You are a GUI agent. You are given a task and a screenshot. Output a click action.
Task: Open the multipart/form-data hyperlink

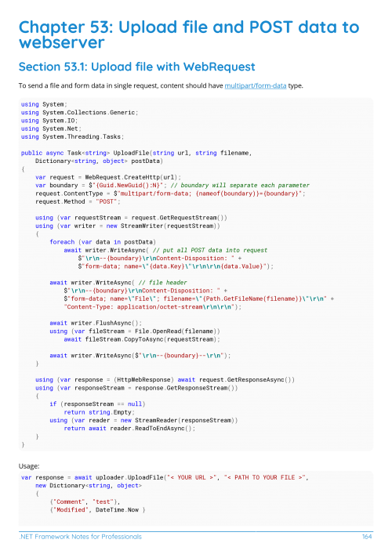[x=256, y=85]
